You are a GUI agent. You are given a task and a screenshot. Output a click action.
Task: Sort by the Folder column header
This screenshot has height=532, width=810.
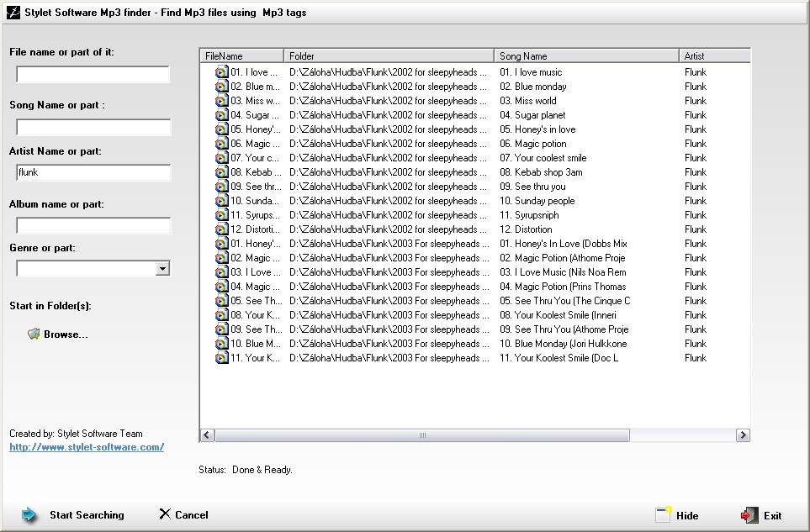click(389, 55)
